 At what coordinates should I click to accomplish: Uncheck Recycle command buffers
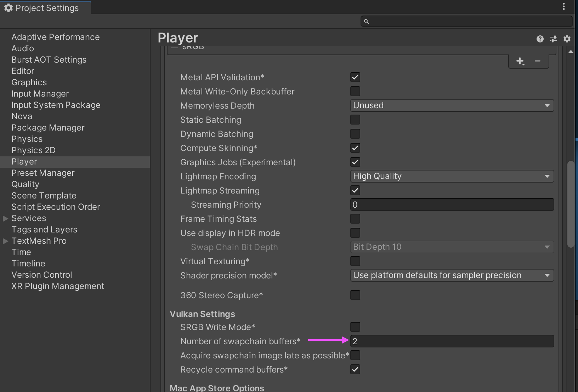coord(355,369)
